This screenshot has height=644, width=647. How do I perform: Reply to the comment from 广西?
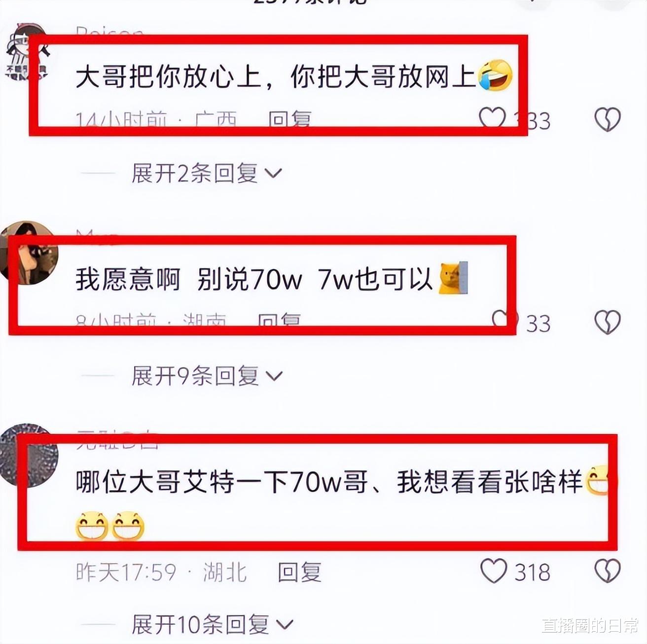click(x=290, y=119)
